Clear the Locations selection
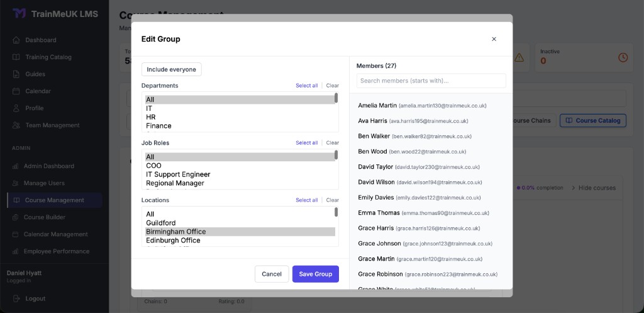This screenshot has width=644, height=313. [332, 200]
